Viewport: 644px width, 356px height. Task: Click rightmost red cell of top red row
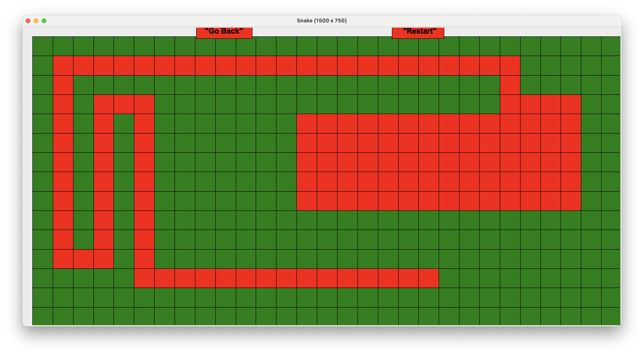(510, 66)
